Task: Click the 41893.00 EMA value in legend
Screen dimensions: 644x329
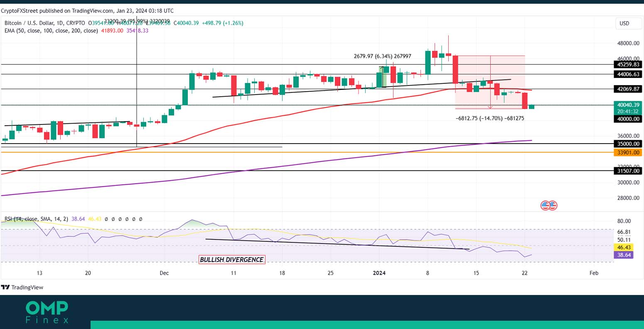Action: (112, 31)
